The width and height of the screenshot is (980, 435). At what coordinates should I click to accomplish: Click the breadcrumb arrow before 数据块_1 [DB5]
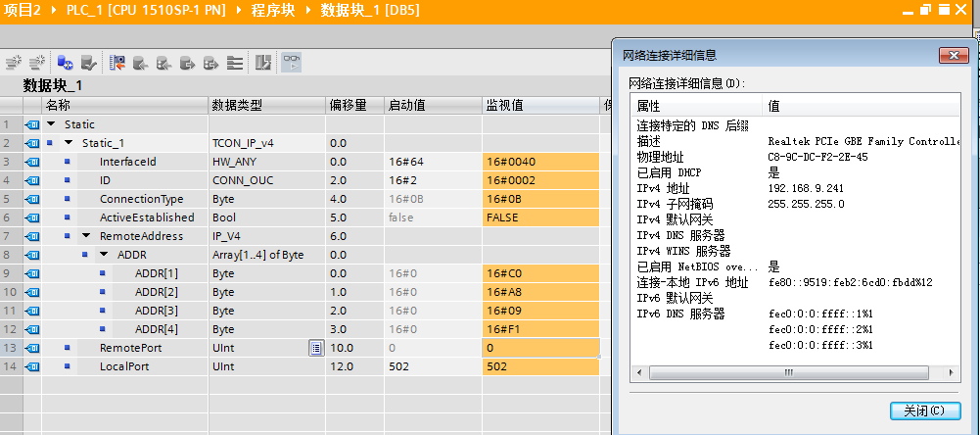tap(307, 10)
